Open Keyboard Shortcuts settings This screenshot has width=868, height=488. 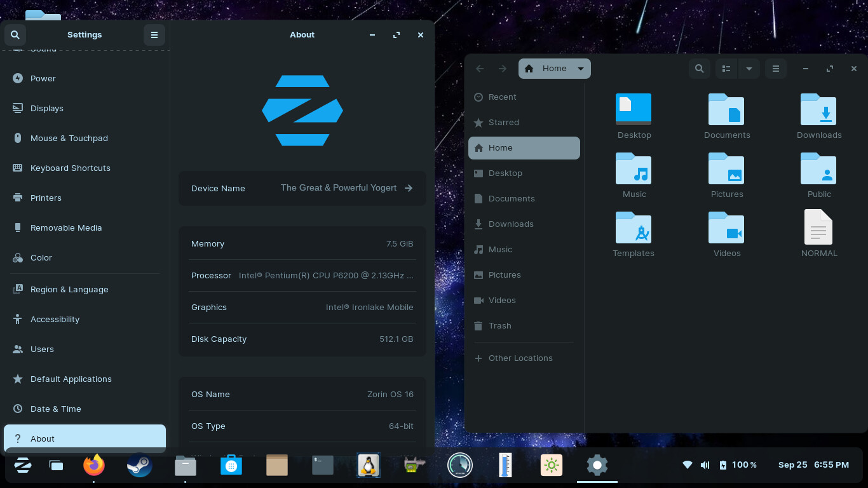coord(85,168)
